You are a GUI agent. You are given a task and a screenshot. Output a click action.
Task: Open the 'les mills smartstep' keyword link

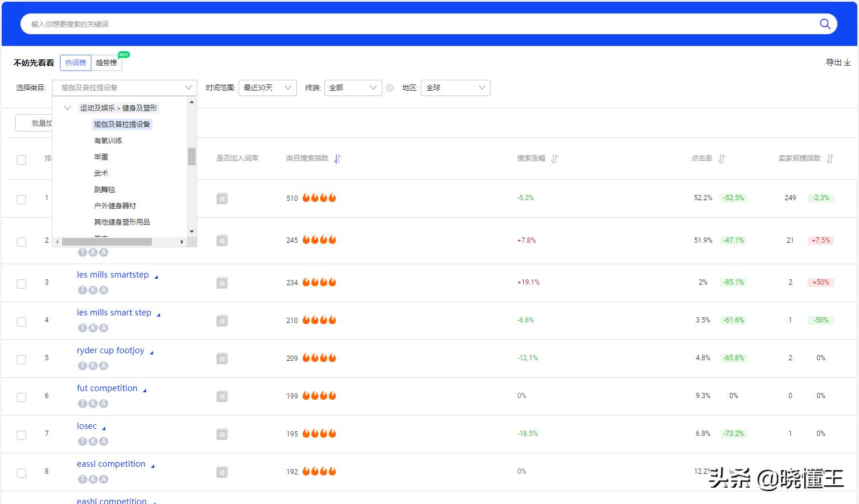coord(113,275)
